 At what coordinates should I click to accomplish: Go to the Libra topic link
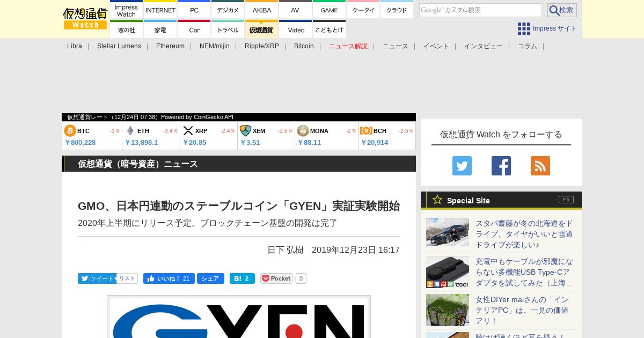[75, 46]
